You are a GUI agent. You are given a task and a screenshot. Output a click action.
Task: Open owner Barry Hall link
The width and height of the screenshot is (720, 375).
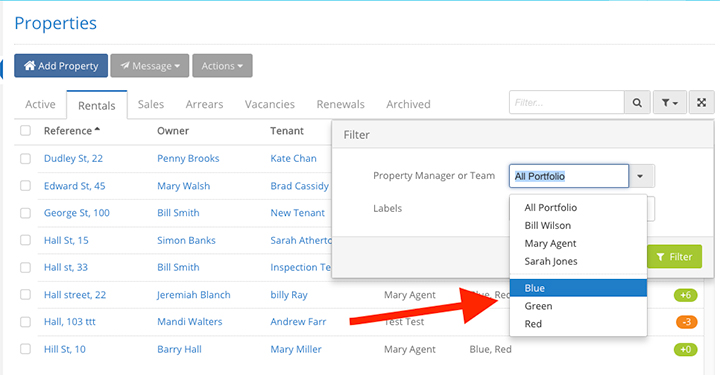179,349
